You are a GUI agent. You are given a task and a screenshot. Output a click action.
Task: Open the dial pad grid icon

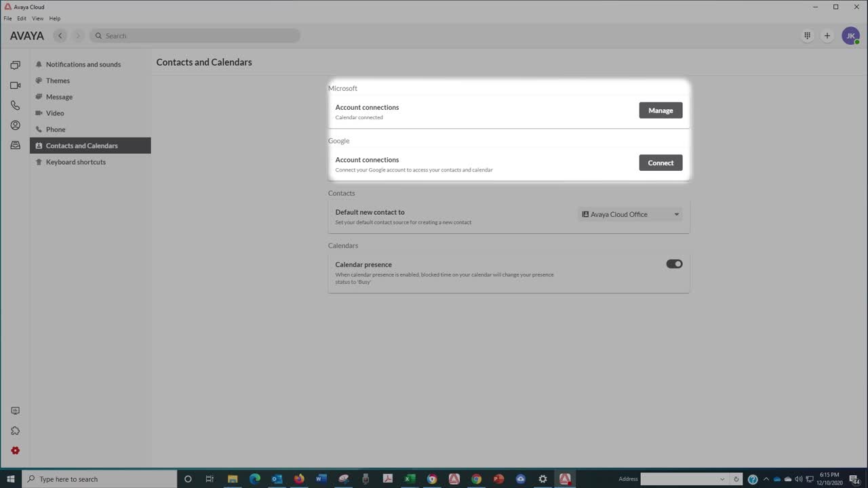point(807,36)
